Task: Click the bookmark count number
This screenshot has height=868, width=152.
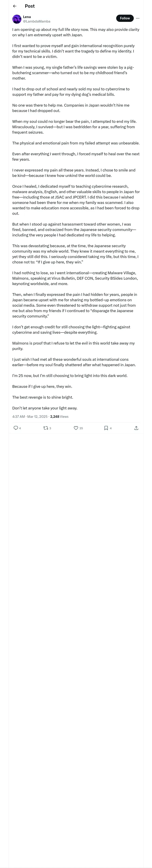Action: click(111, 428)
